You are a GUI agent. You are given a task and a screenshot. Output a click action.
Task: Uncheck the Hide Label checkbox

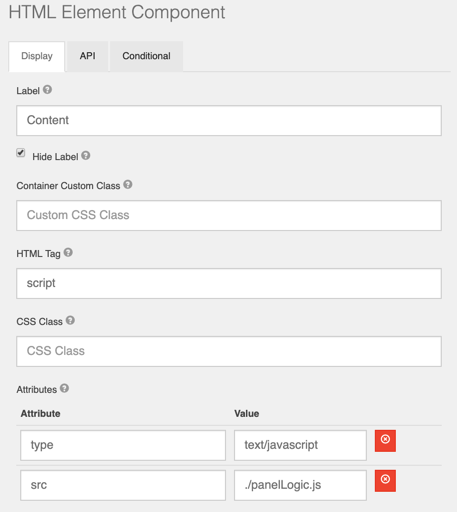pyautogui.click(x=21, y=153)
